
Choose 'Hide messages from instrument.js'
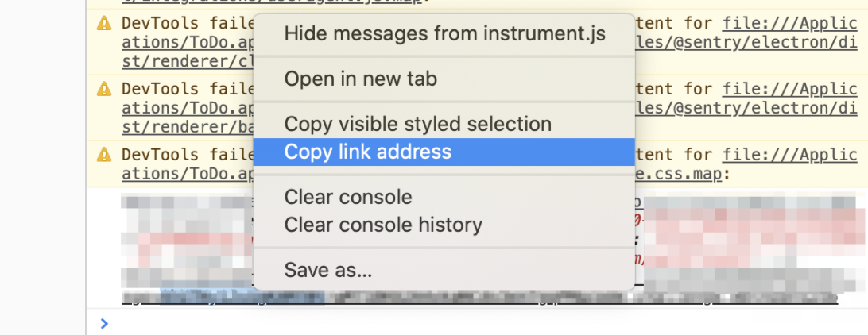pos(444,33)
